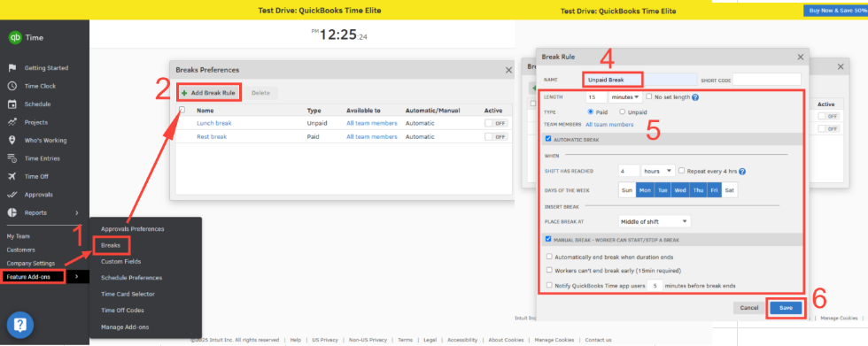Click help icon next to No set length
The width and height of the screenshot is (868, 346).
click(695, 97)
